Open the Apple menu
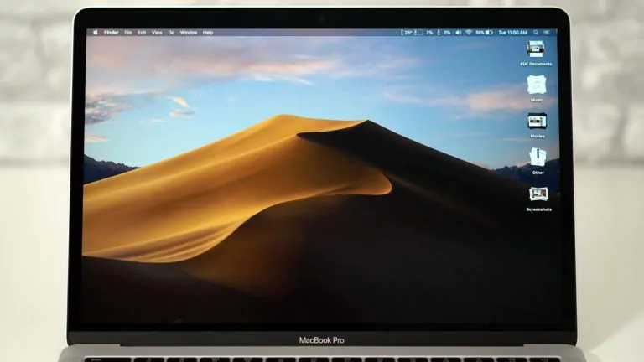The image size is (644, 362). (x=96, y=33)
